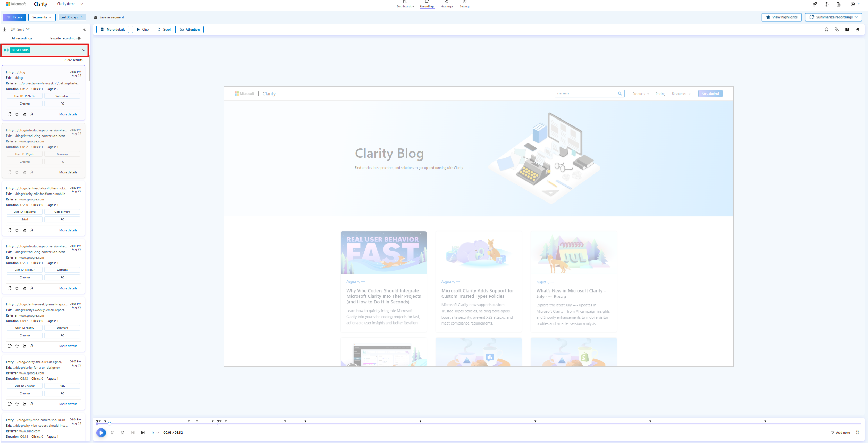Click Save as segment
The width and height of the screenshot is (868, 443).
(x=109, y=17)
